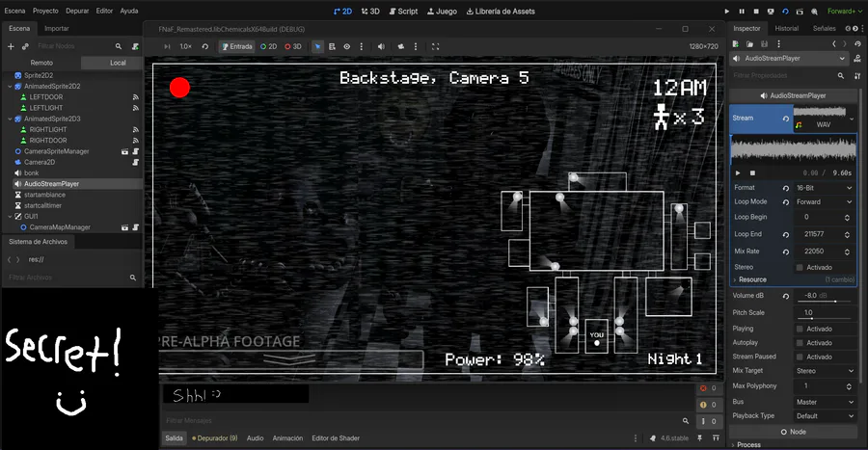
Task: Switch to the Importar tab
Action: point(57,29)
